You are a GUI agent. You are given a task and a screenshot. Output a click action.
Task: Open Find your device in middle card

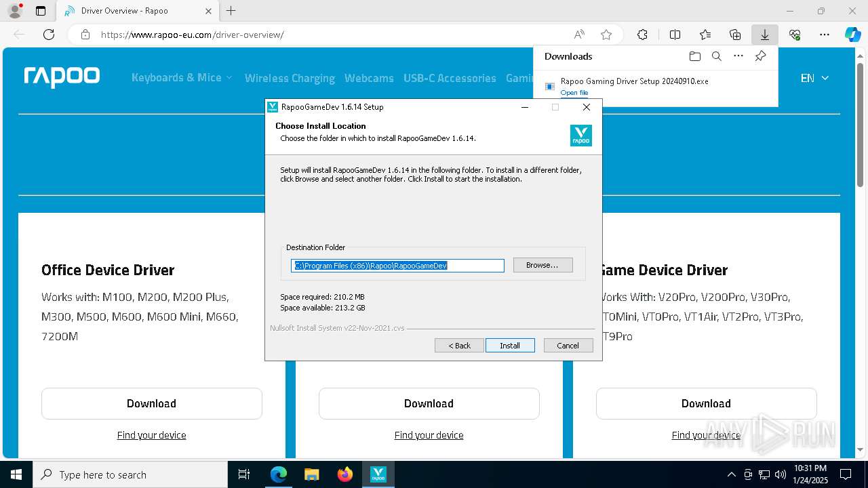(429, 435)
